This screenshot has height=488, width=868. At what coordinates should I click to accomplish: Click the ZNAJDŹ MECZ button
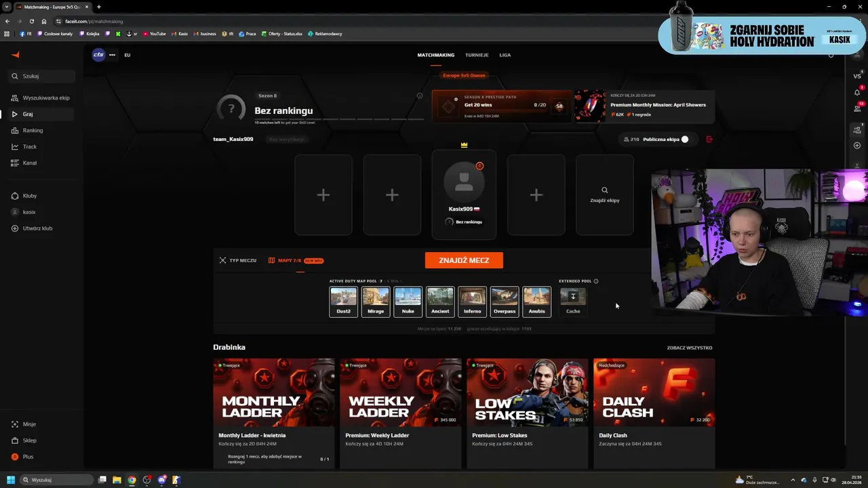pos(464,260)
